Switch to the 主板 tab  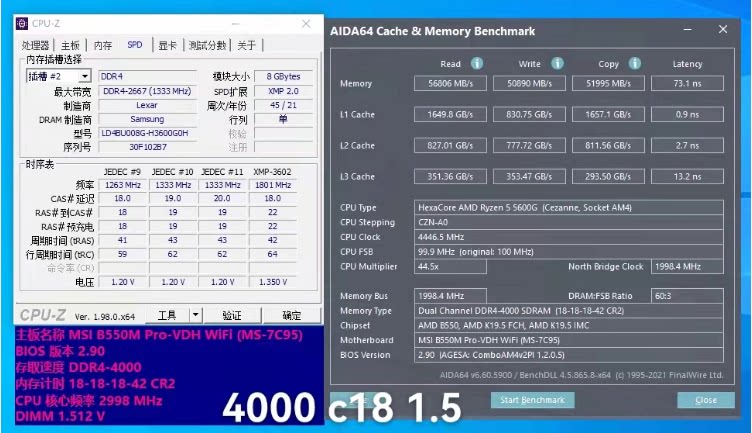[x=70, y=46]
